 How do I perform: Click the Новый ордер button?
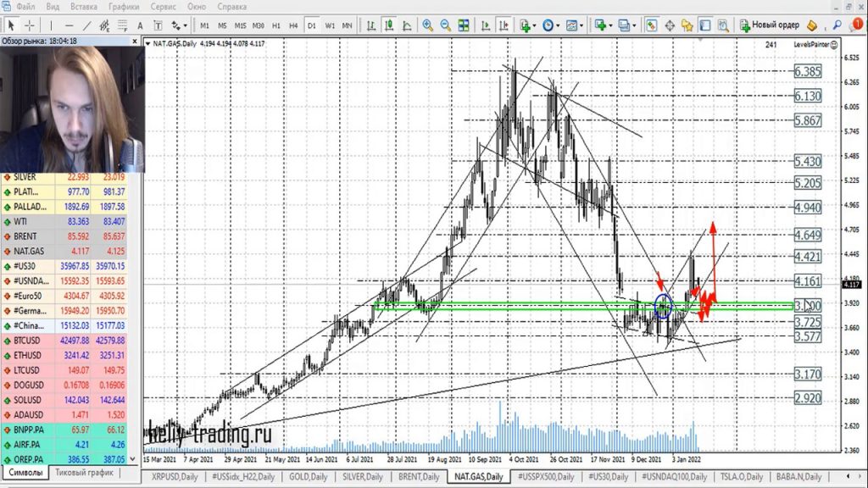pos(770,25)
